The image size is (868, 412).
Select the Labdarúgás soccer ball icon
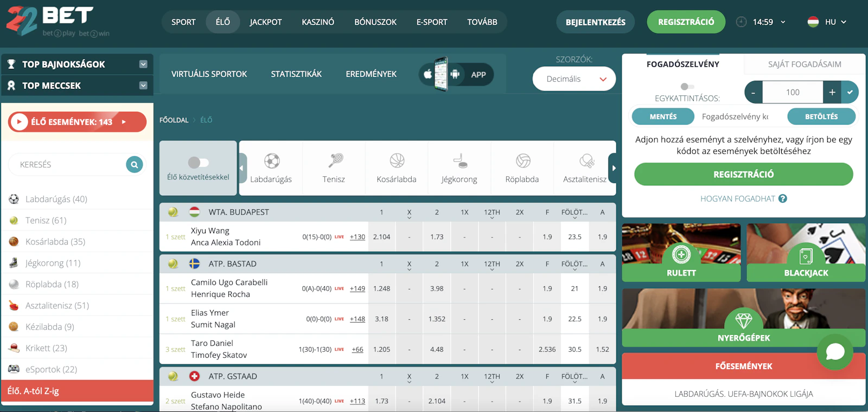[271, 161]
